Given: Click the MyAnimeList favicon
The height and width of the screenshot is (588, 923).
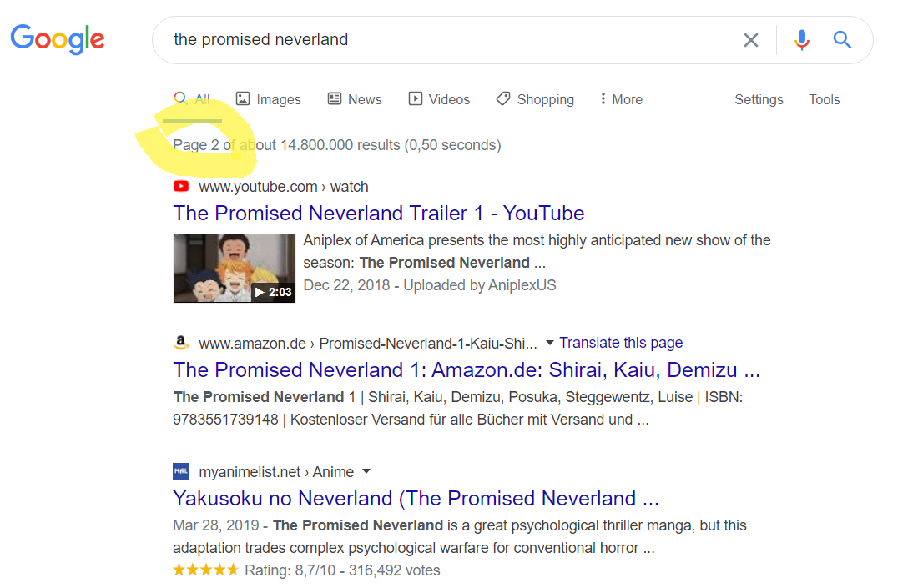Looking at the screenshot, I should pyautogui.click(x=181, y=471).
